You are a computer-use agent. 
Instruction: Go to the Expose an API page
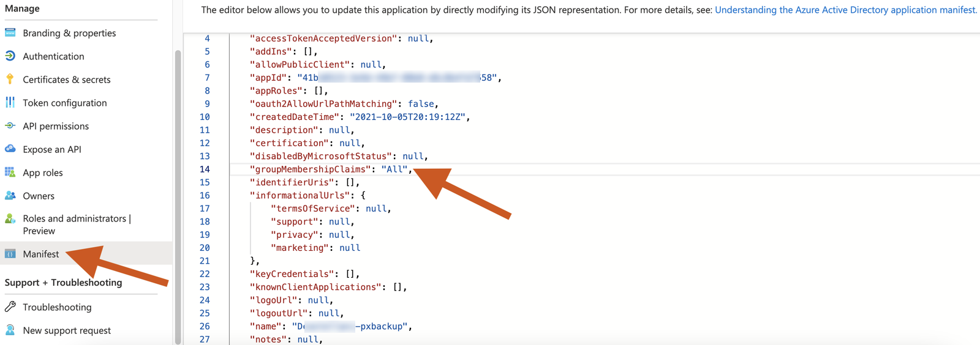(52, 149)
